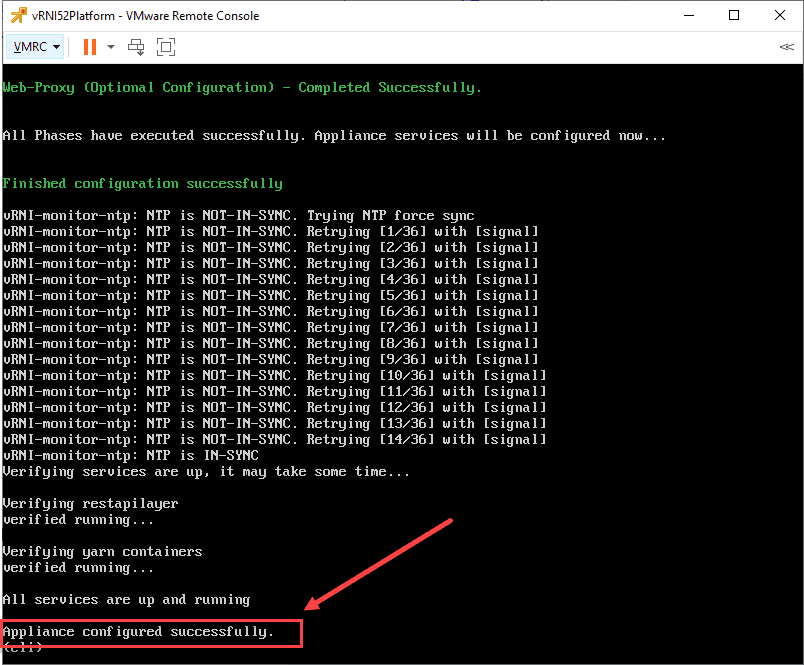
Task: Collapse the toolbar via the double-chevron icon
Action: coord(786,47)
